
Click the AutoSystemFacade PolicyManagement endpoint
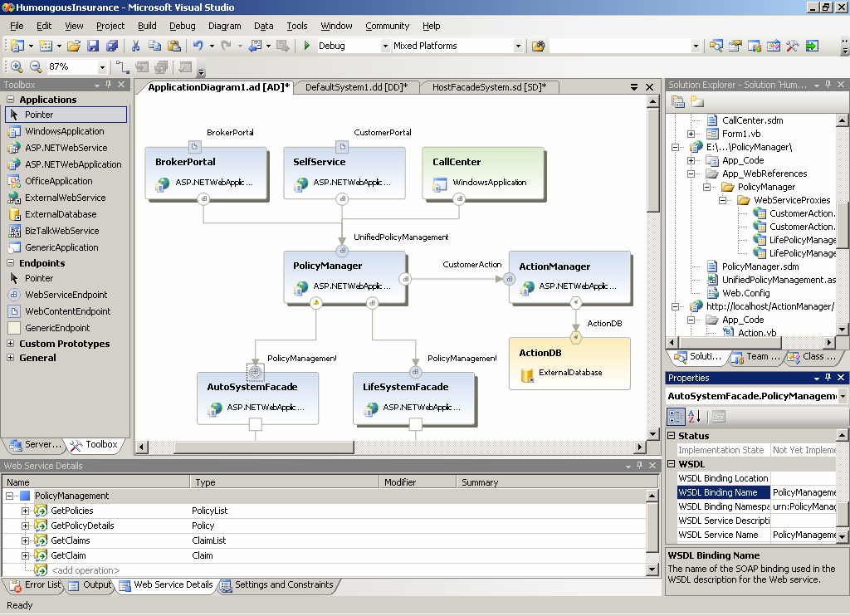pyautogui.click(x=256, y=372)
